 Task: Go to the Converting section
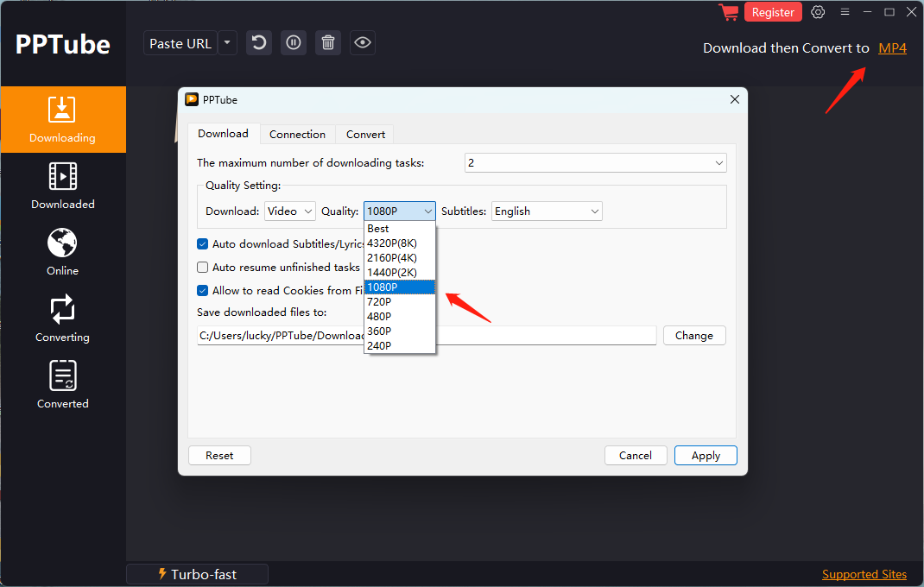(62, 318)
